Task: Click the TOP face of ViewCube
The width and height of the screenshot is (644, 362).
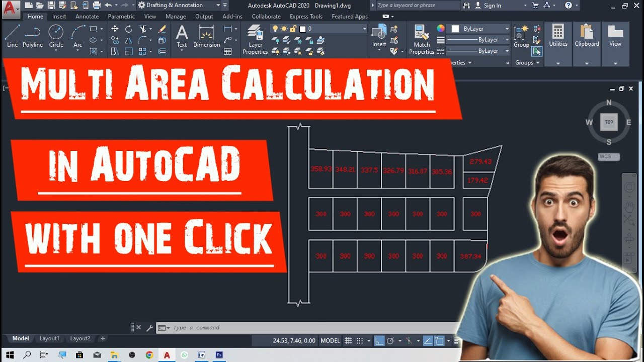Action: point(609,122)
